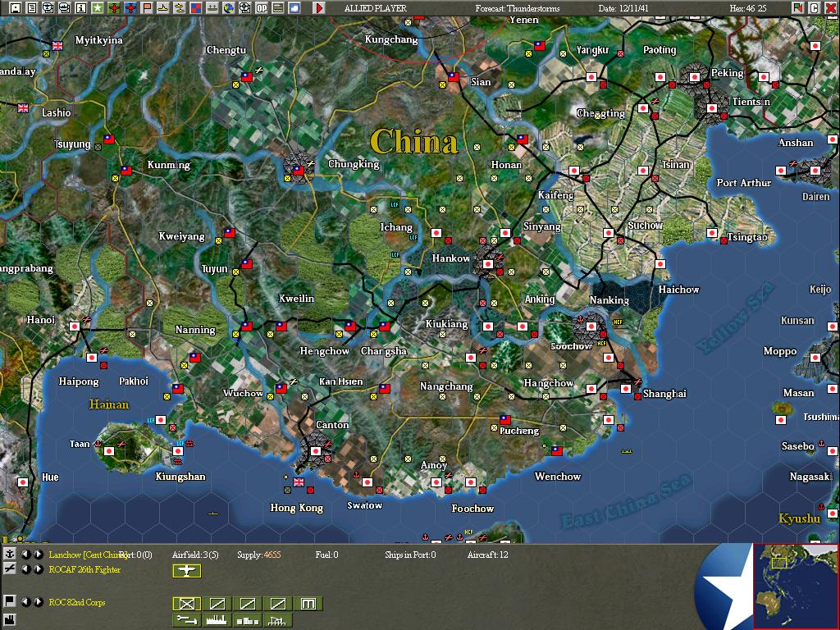Select the Japanese flag base at Shanghai

click(626, 388)
